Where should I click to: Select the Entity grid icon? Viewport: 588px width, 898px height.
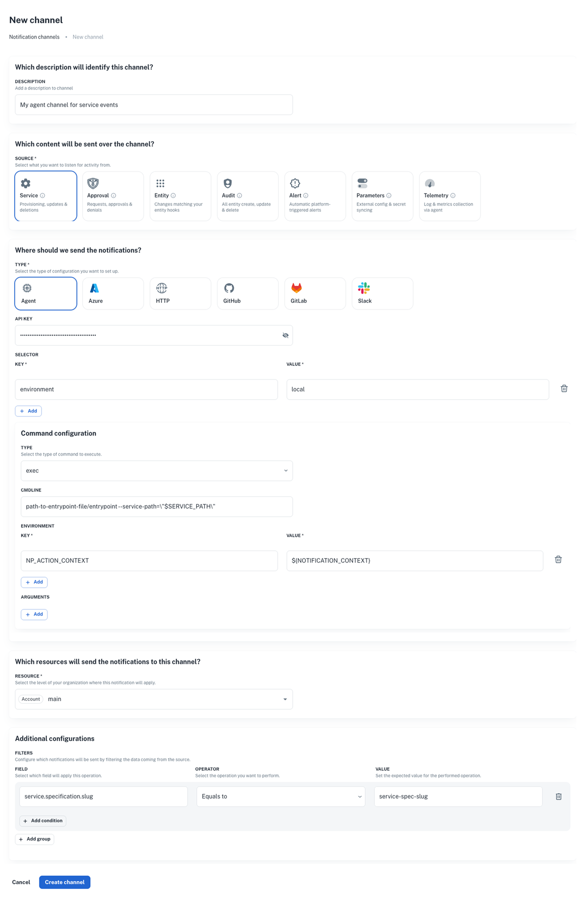(160, 183)
